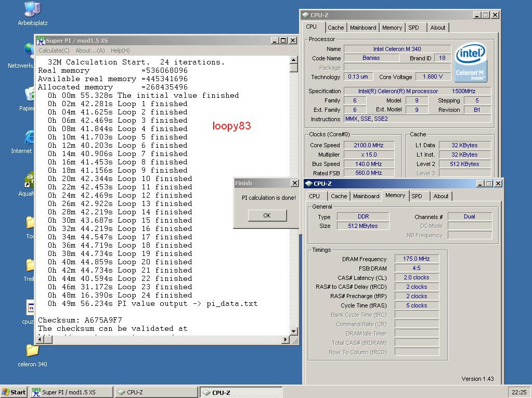Click the Code Name Banias field
532x398 pixels.
click(x=371, y=58)
